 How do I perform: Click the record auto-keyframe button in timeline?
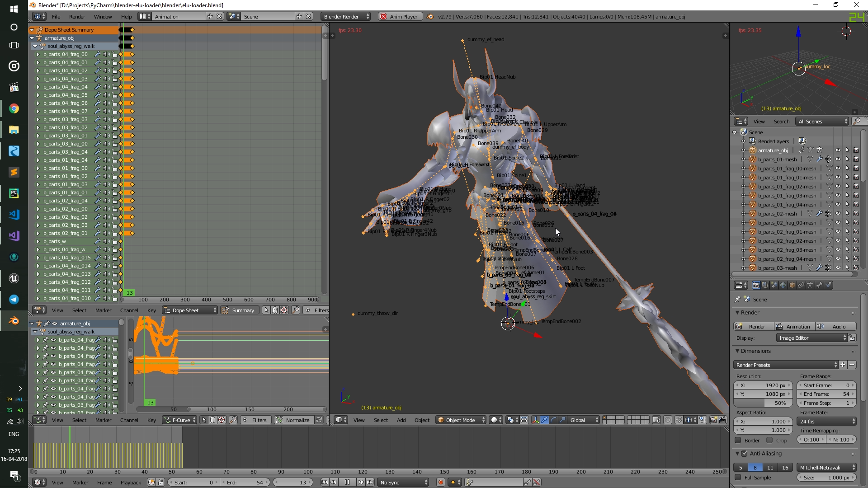pyautogui.click(x=440, y=482)
